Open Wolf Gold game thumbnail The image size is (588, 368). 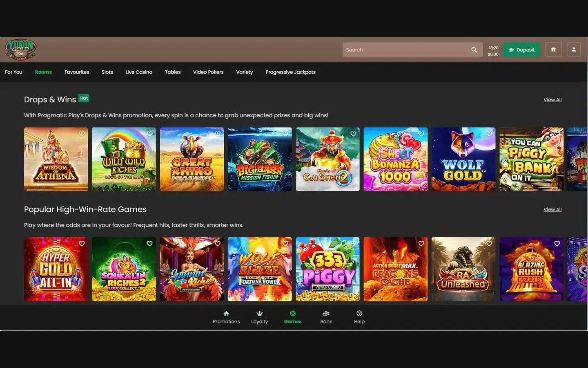463,159
